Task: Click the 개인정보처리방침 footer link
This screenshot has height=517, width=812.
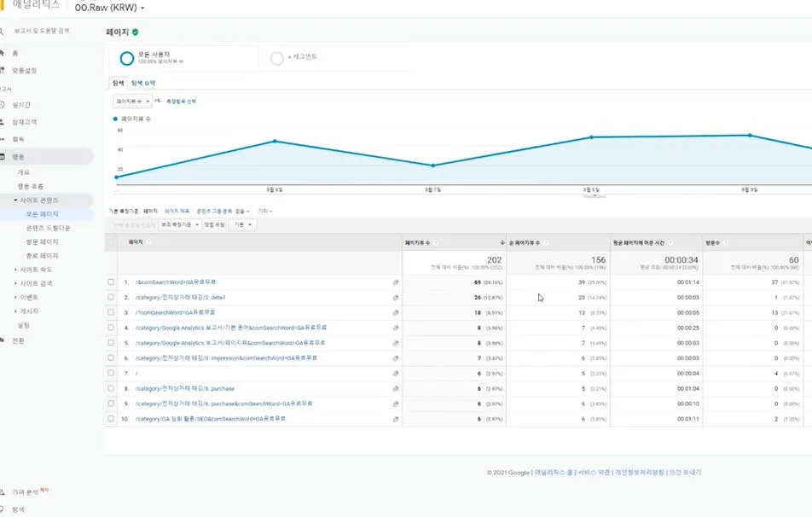Action: pyautogui.click(x=640, y=473)
